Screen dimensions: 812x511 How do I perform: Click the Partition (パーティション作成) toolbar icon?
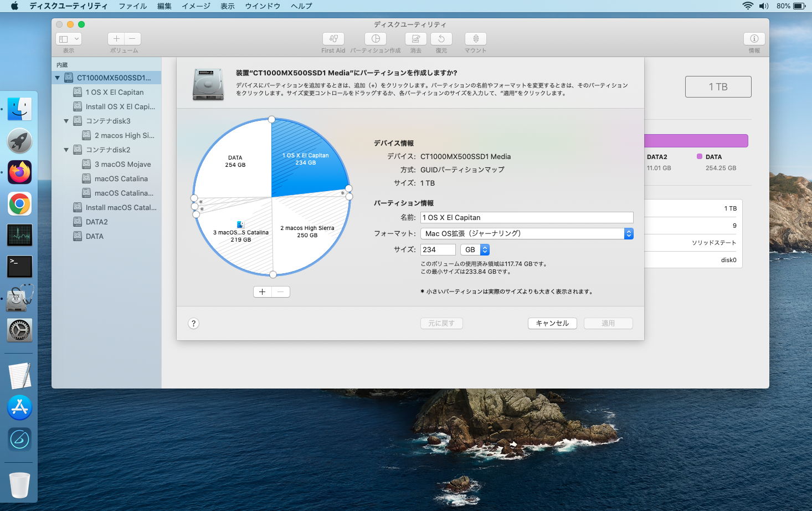[376, 39]
